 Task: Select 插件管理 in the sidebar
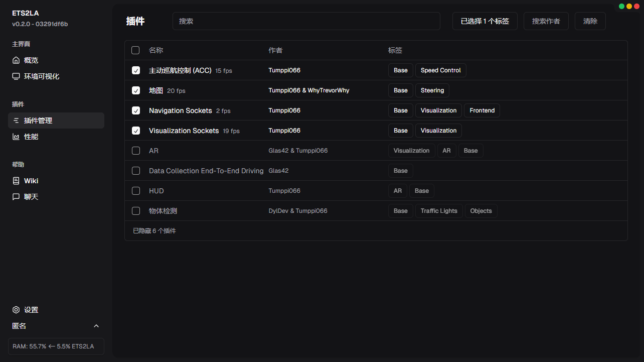tap(56, 120)
